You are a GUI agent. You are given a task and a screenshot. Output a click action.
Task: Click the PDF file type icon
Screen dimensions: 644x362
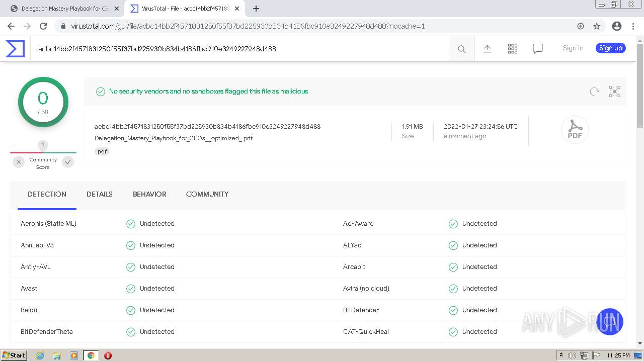[x=575, y=130]
